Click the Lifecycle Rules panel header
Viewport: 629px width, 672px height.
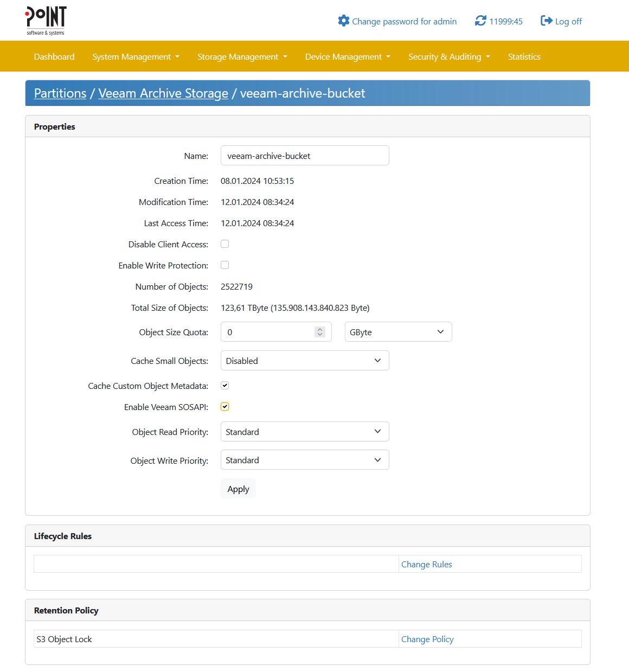tap(307, 536)
